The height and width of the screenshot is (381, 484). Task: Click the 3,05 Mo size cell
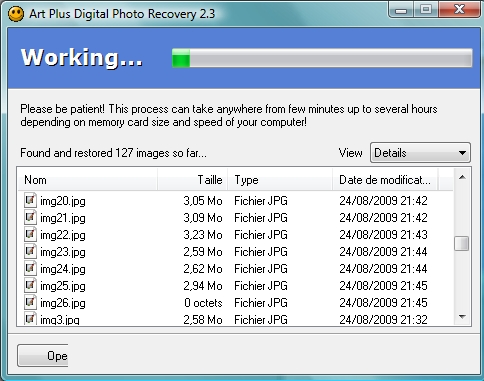pyautogui.click(x=203, y=201)
